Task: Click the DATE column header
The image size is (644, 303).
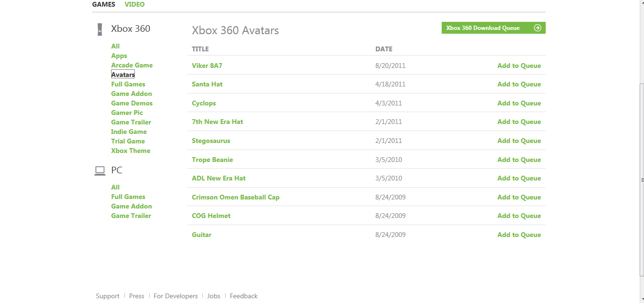Action: click(384, 49)
